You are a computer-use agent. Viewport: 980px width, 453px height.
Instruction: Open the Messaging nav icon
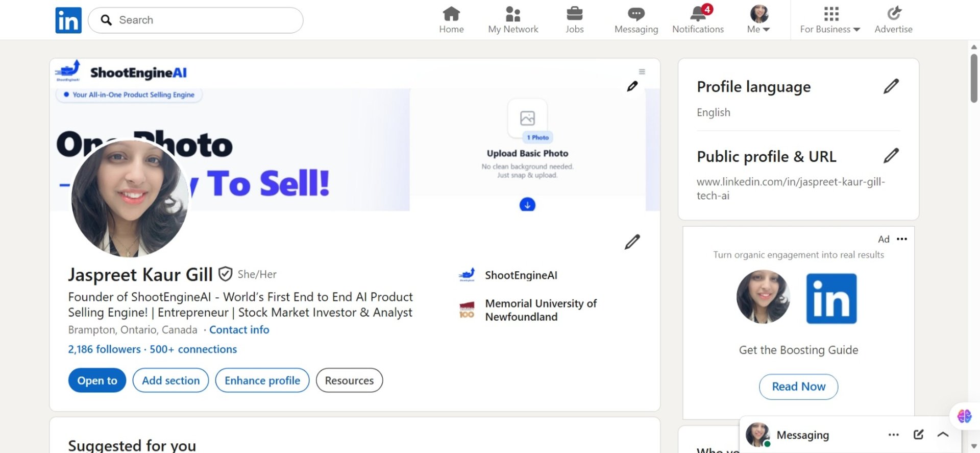(x=636, y=14)
